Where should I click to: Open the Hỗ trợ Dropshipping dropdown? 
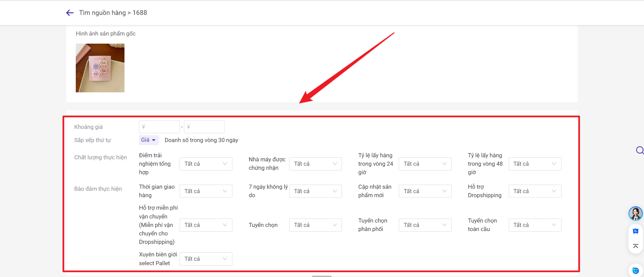point(534,191)
